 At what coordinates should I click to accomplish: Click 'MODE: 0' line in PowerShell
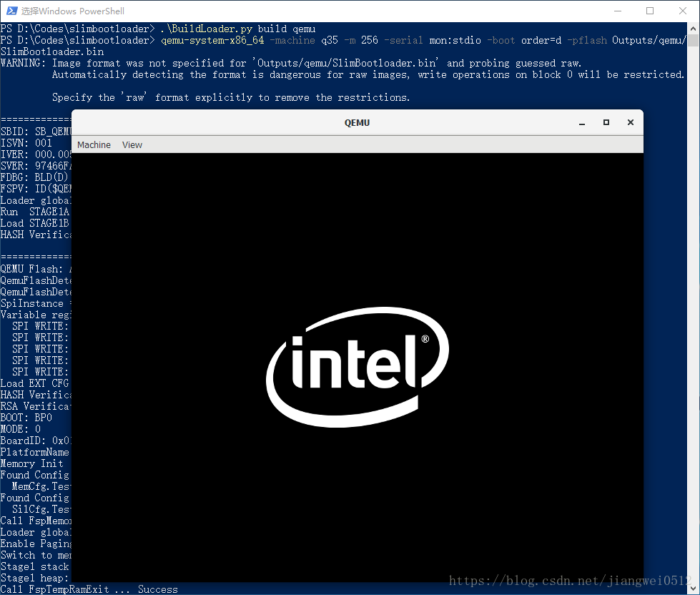21,429
